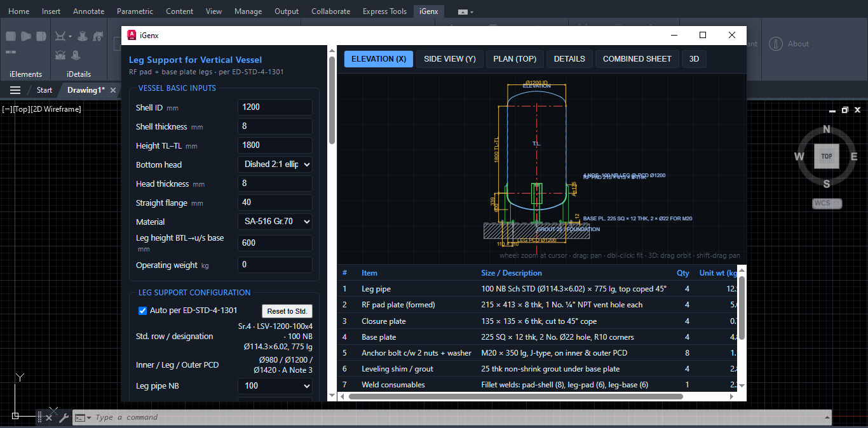Click the small segmented bar icon in iElements

click(x=11, y=52)
